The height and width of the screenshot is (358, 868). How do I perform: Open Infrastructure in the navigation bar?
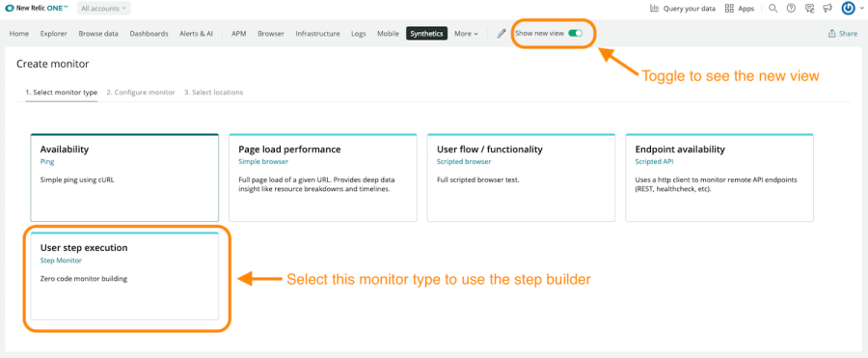[x=317, y=33]
